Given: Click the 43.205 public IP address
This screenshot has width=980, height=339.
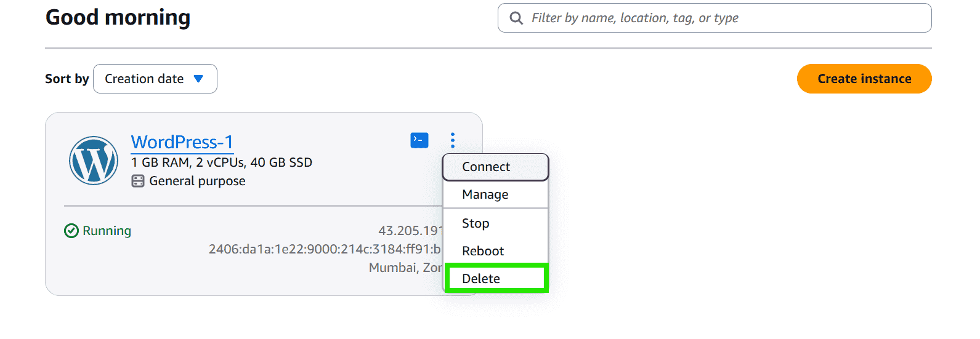Looking at the screenshot, I should click(410, 231).
